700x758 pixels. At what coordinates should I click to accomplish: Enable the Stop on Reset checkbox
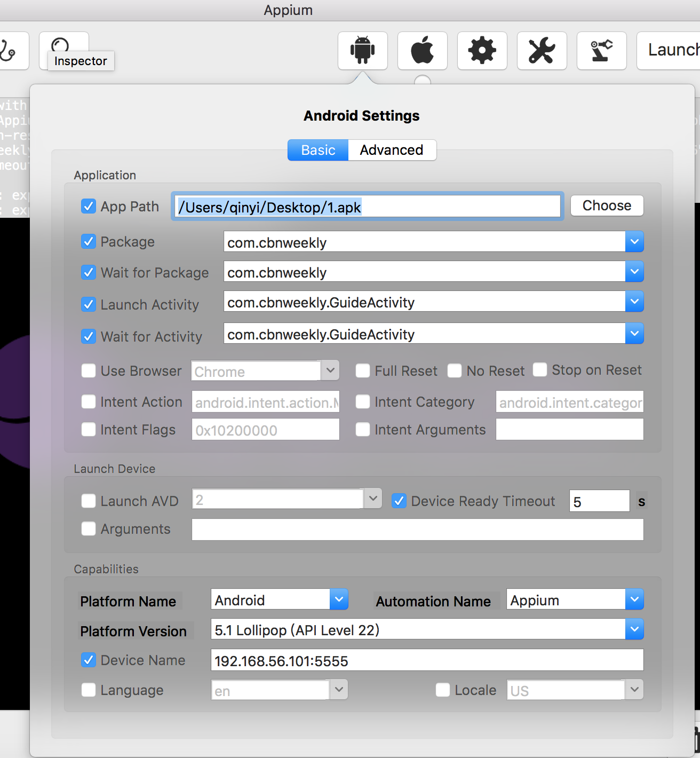(x=540, y=369)
